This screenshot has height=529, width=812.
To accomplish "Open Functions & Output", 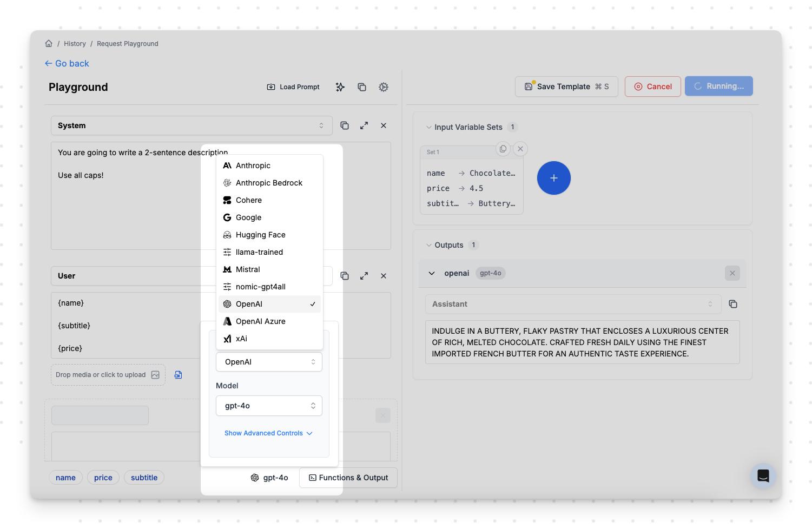I will [348, 478].
